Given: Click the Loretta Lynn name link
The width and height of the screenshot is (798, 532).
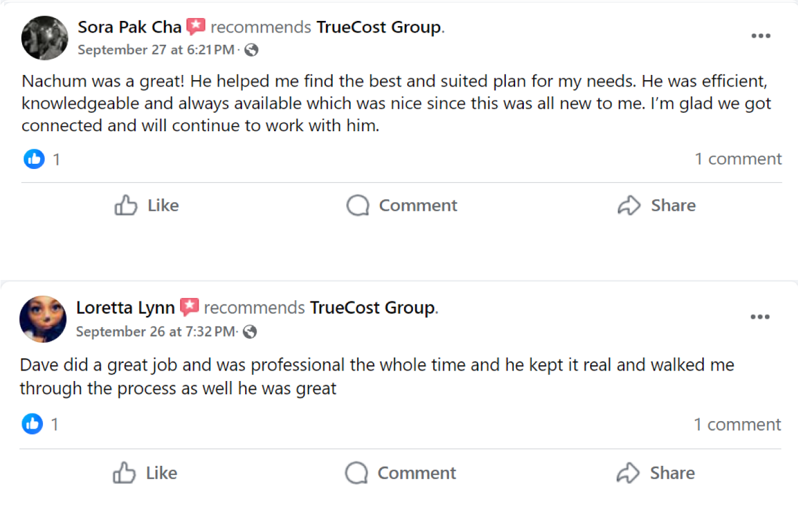Looking at the screenshot, I should coord(125,308).
